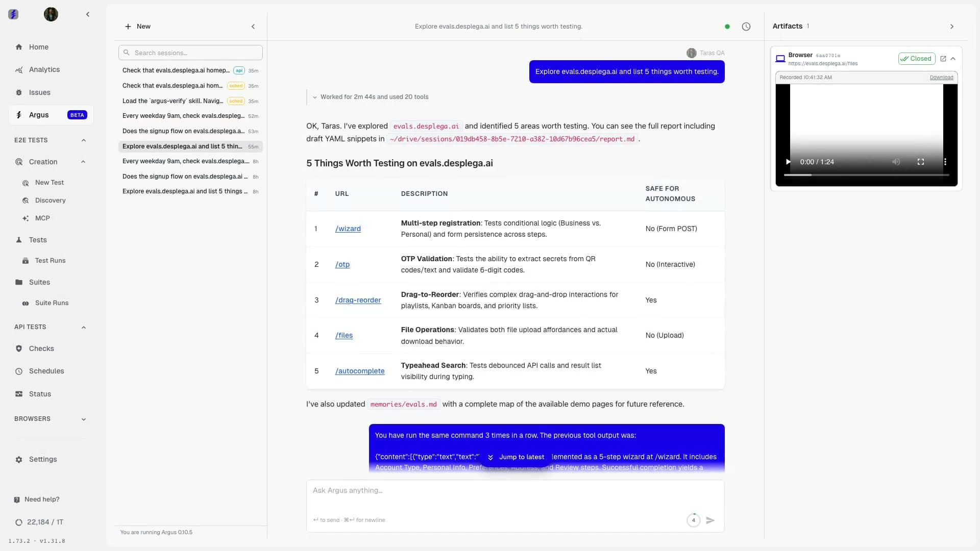
Task: Collapse the Artifacts panel
Action: (x=951, y=27)
